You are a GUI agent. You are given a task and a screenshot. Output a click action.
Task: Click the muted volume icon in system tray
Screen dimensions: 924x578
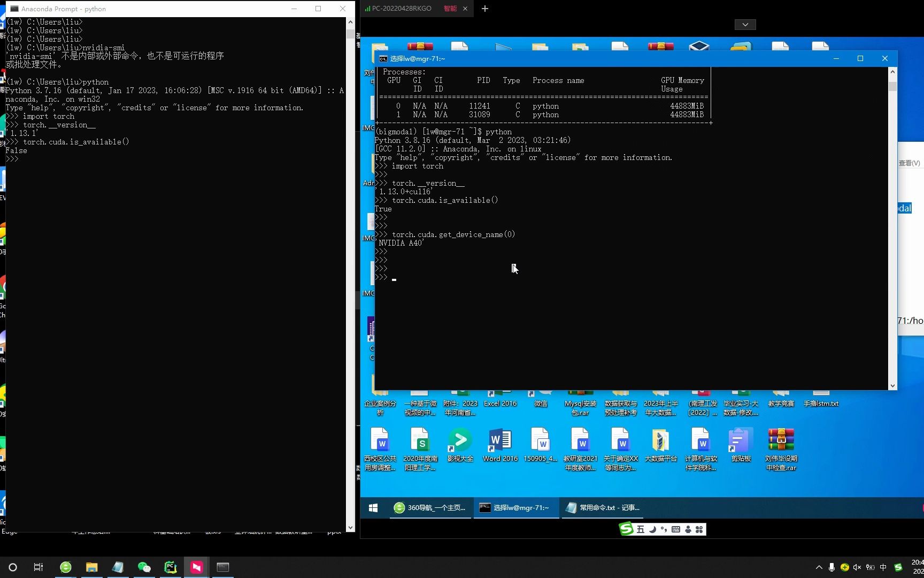(x=857, y=567)
